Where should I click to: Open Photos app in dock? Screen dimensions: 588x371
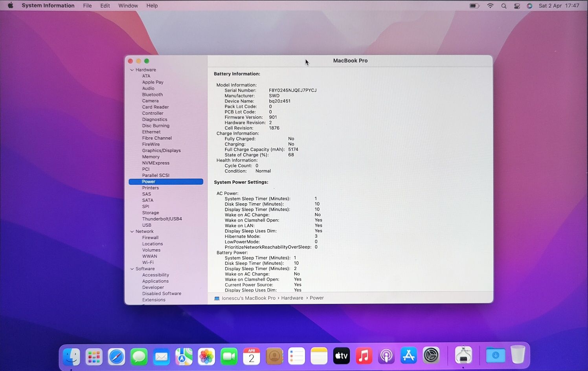coord(206,357)
